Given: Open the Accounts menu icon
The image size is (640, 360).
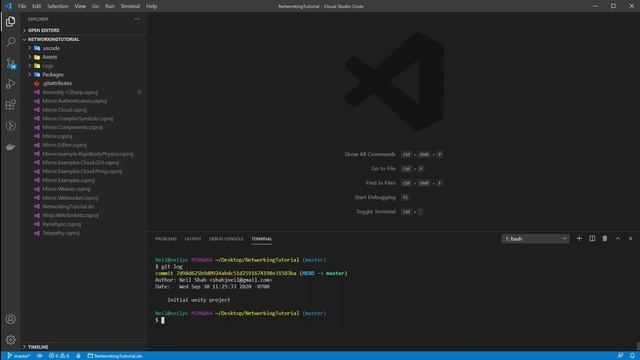Looking at the screenshot, I should [11, 319].
